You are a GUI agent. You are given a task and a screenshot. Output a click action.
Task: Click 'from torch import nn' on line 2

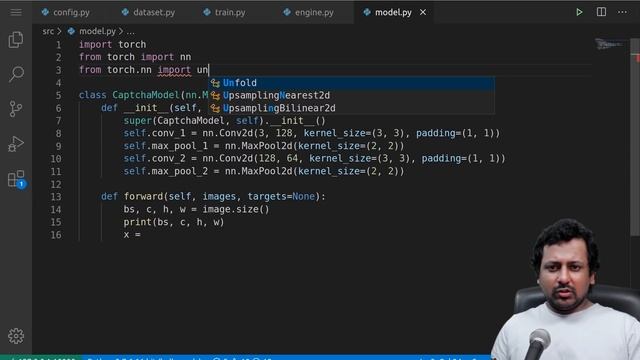coord(135,57)
